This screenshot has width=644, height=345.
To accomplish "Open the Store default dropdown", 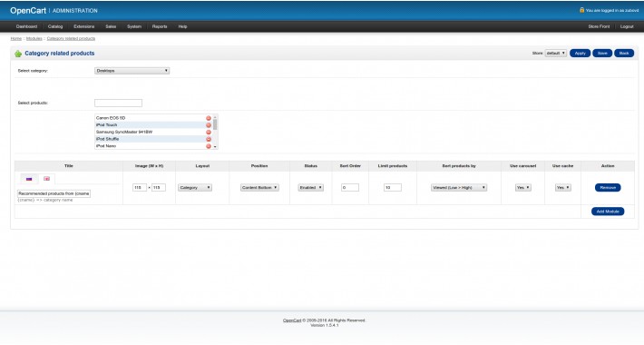I will click(x=556, y=53).
